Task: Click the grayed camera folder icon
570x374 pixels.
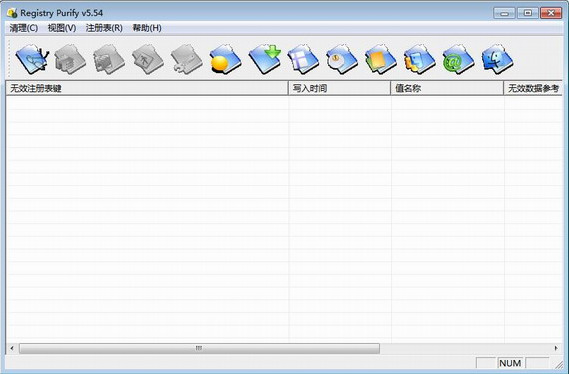Action: coord(109,59)
